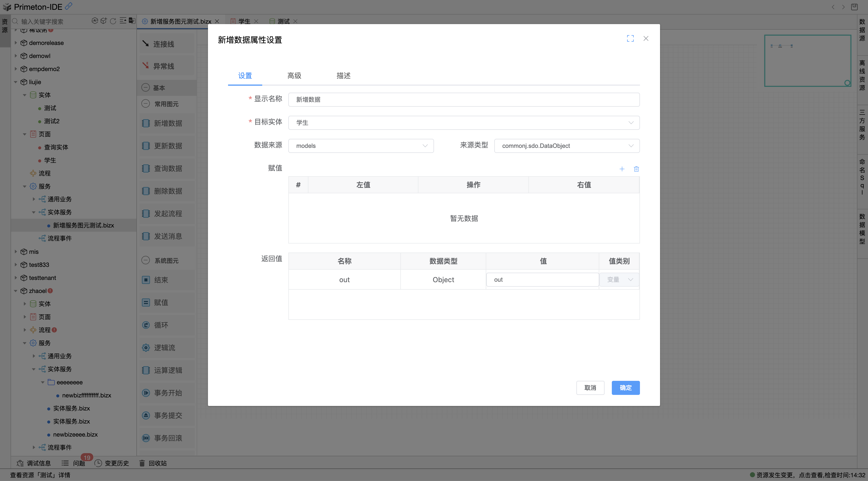Select the 连接线 connection line tool
The image size is (868, 481).
164,43
